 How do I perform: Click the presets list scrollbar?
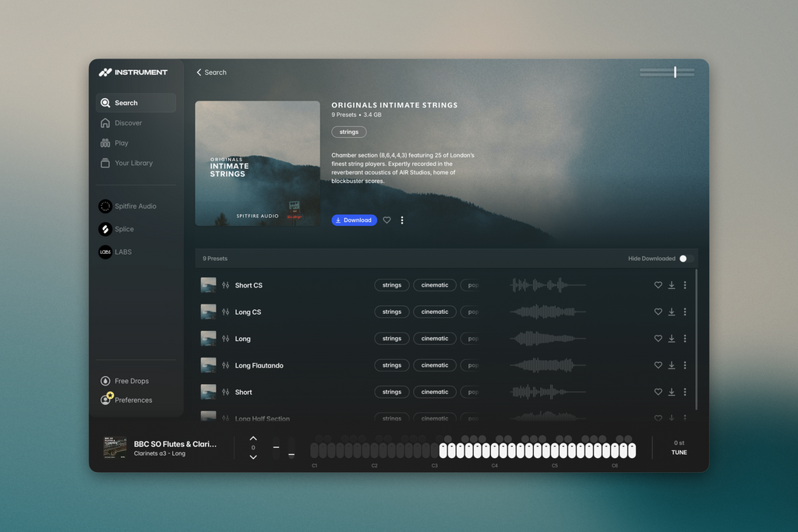(x=696, y=340)
